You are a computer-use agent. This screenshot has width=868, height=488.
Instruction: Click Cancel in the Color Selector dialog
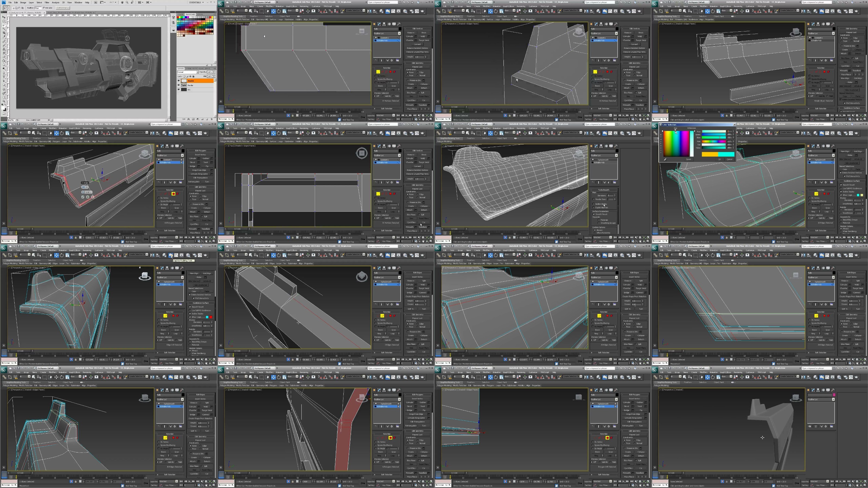[x=730, y=159]
